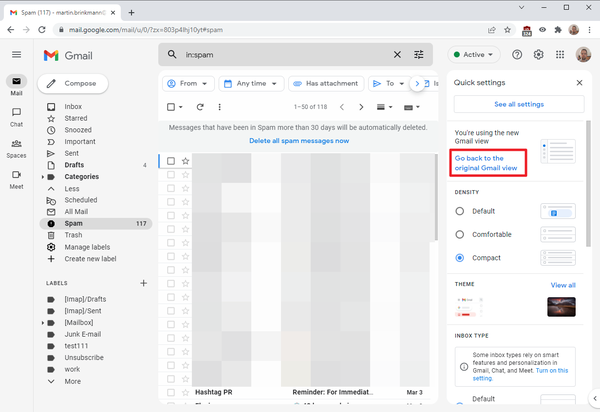Open the To filter chip dropdown
The image size is (600, 412).
pos(389,83)
